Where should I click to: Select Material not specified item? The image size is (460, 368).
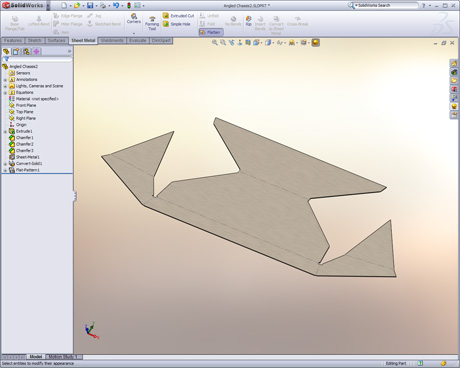click(x=34, y=99)
